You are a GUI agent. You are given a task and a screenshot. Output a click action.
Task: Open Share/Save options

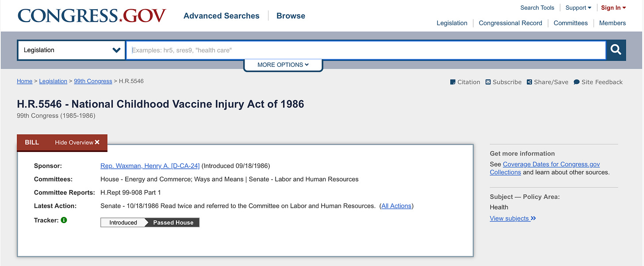(548, 82)
